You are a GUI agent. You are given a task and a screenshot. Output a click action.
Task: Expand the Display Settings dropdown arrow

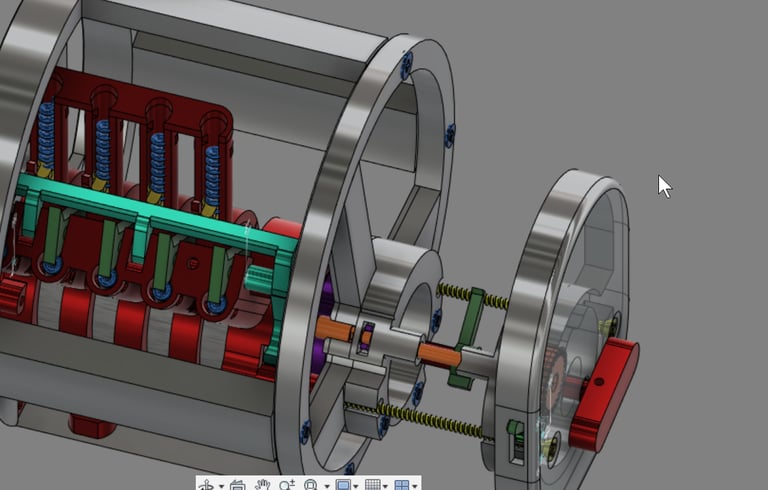tap(356, 486)
